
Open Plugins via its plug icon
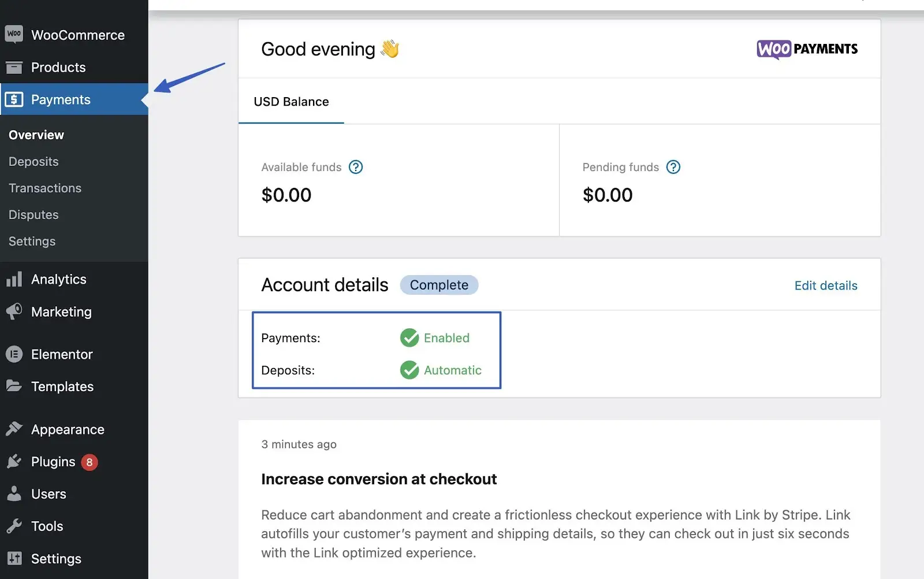coord(14,461)
